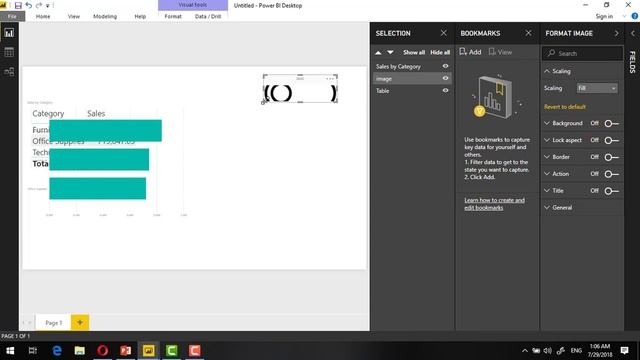Viewport: 640px width, 360px height.
Task: Turn on Border toggle
Action: pyautogui.click(x=611, y=157)
